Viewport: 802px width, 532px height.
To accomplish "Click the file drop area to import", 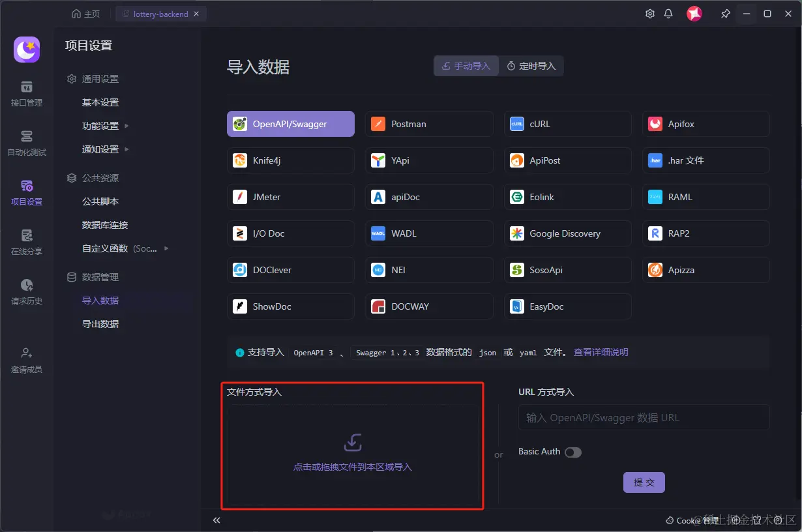I will tap(353, 454).
